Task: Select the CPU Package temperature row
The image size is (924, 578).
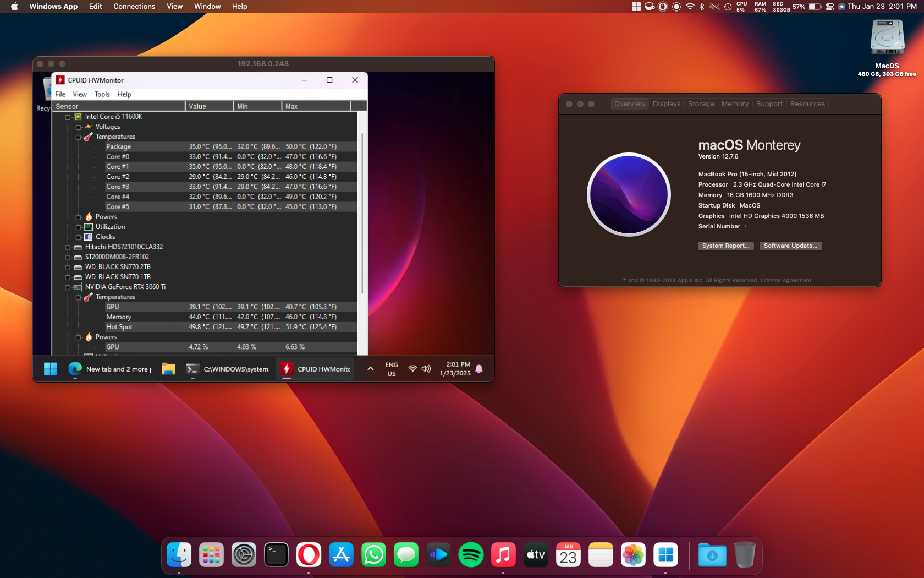Action: [x=230, y=147]
